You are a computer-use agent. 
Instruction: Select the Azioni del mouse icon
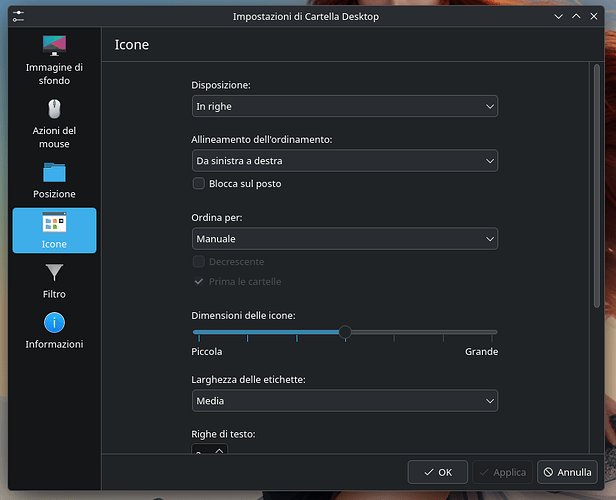pyautogui.click(x=54, y=109)
